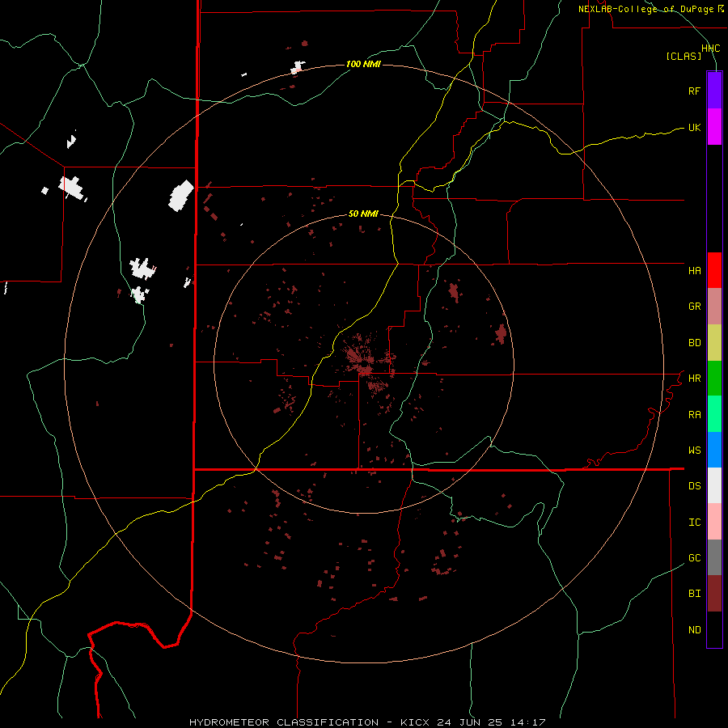
Task: Click the NEXLAB-College of DuPage credit text
Action: [x=645, y=9]
